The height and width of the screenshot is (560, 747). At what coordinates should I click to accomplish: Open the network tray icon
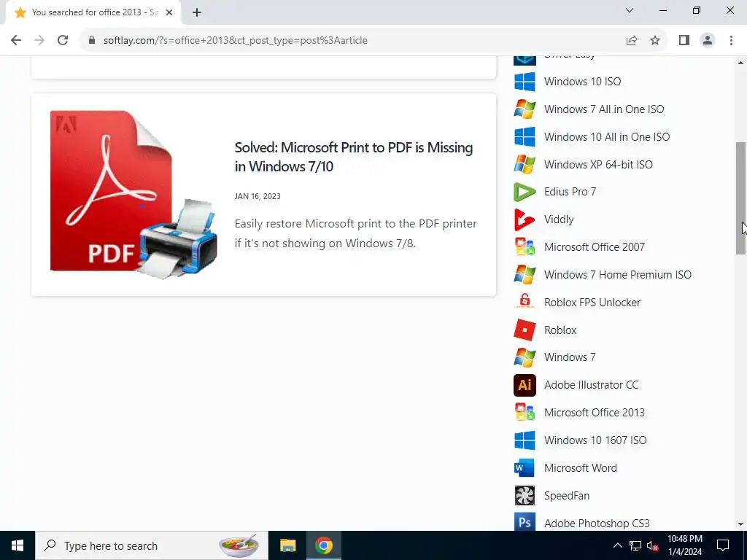coord(635,545)
